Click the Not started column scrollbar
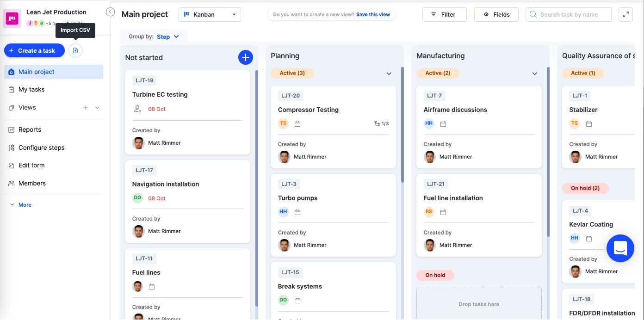Image resolution: width=644 pixels, height=320 pixels. pyautogui.click(x=257, y=187)
